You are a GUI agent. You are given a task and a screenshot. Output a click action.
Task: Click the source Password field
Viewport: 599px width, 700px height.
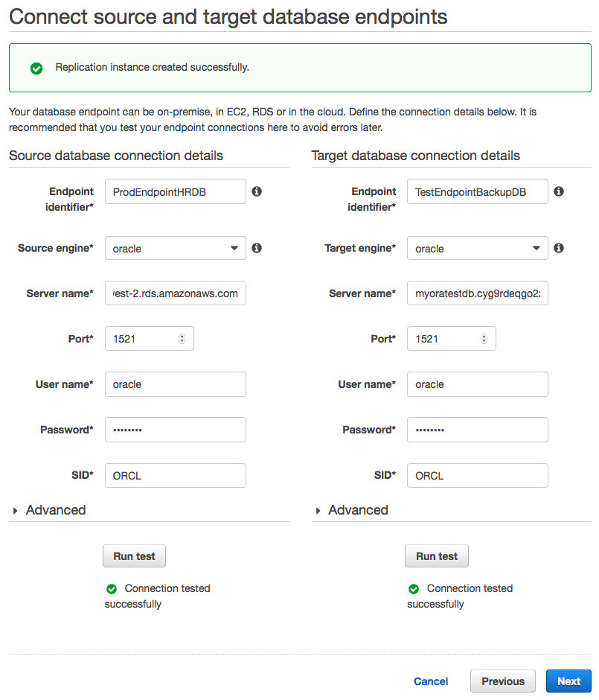(x=176, y=430)
